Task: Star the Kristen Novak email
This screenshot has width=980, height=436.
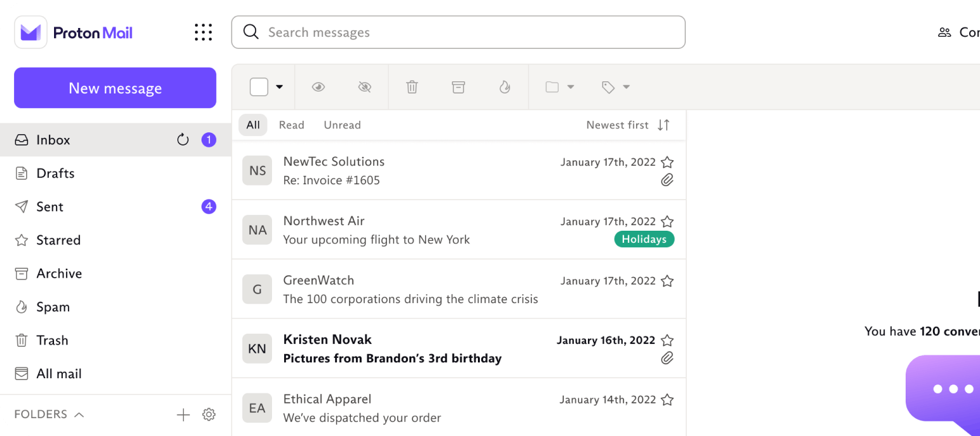Action: click(667, 341)
